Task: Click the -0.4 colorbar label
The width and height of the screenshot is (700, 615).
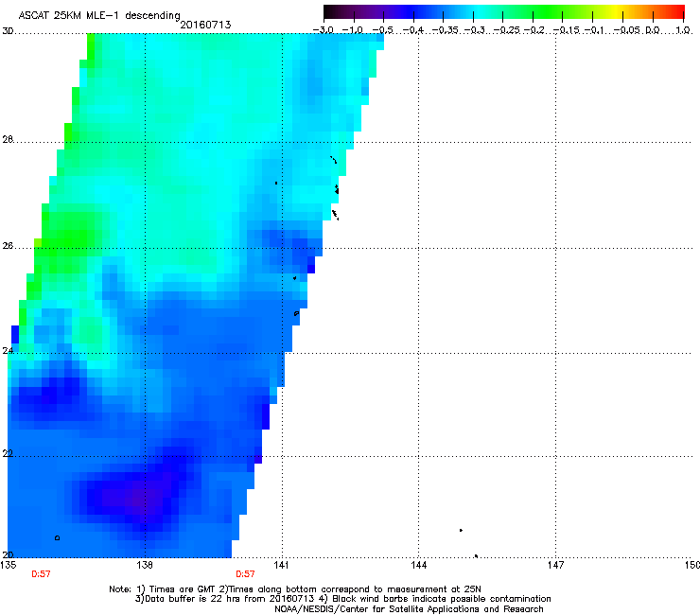Action: pyautogui.click(x=413, y=30)
